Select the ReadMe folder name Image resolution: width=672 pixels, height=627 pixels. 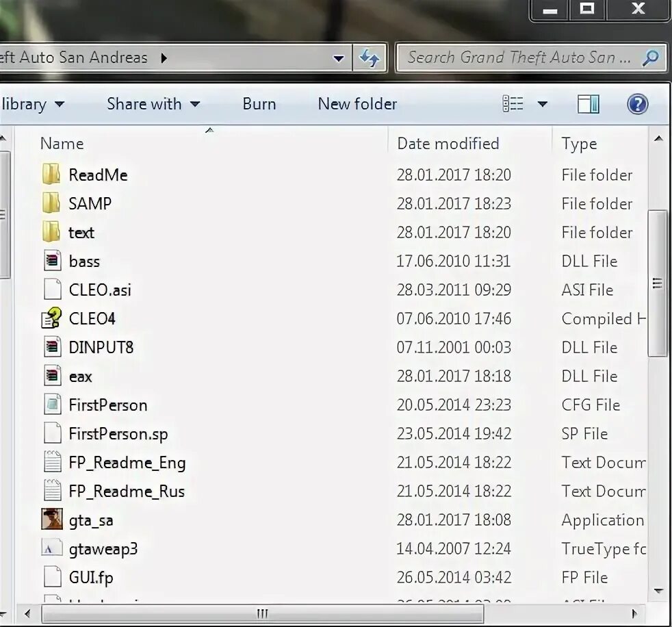coord(98,175)
